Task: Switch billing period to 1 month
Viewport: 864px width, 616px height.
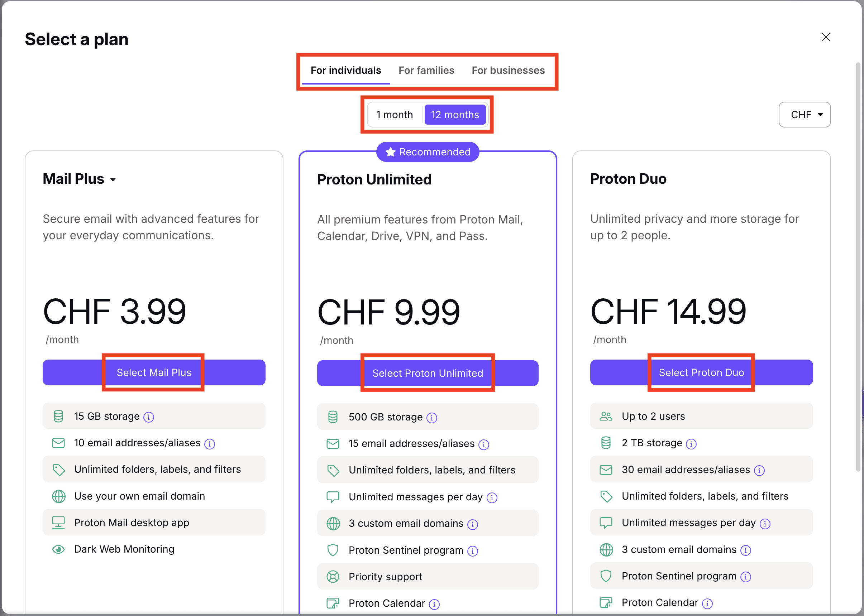Action: coord(394,115)
